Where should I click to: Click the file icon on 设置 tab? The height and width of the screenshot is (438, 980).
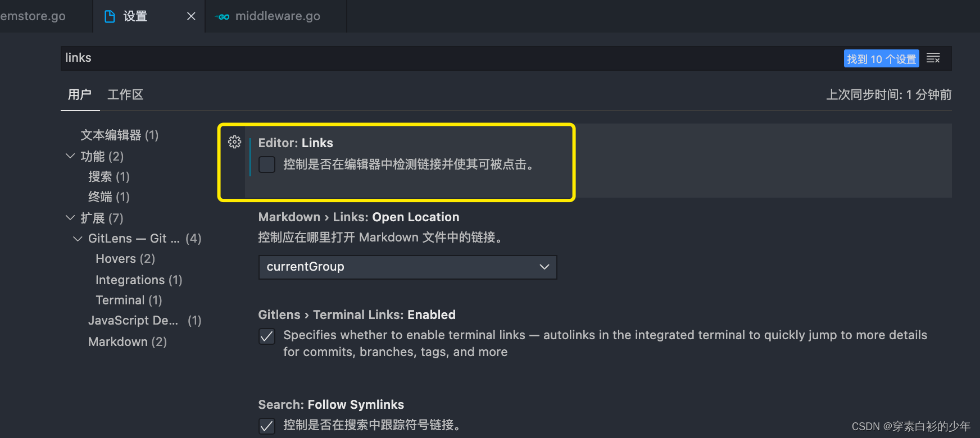110,16
